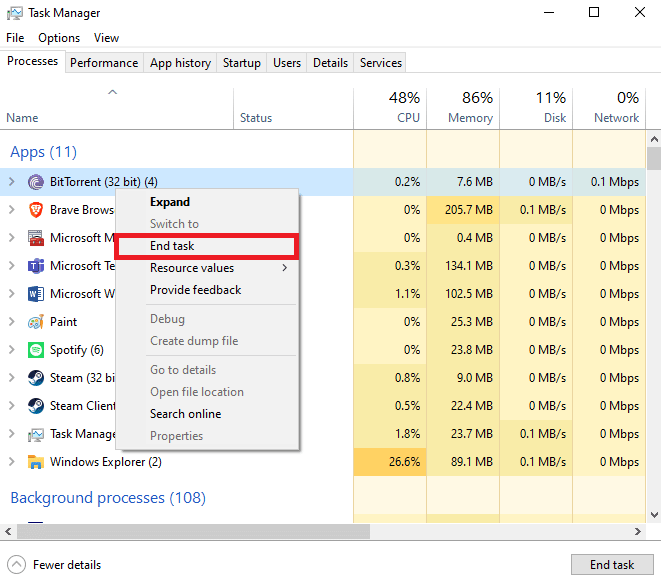Click the Microsoft Management toolbox icon
661x587 pixels.
[36, 238]
